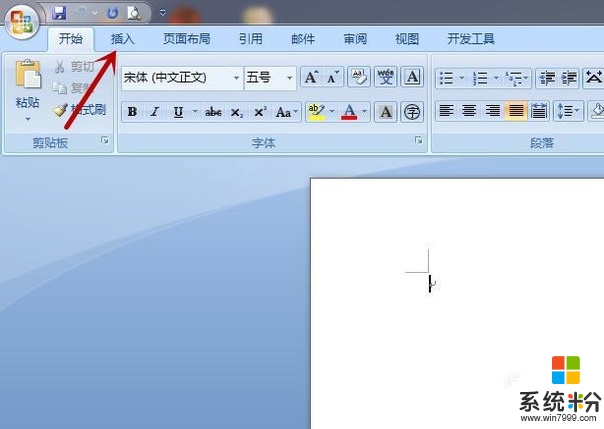The image size is (604, 429).
Task: Click Center alignment icon
Action: click(469, 111)
